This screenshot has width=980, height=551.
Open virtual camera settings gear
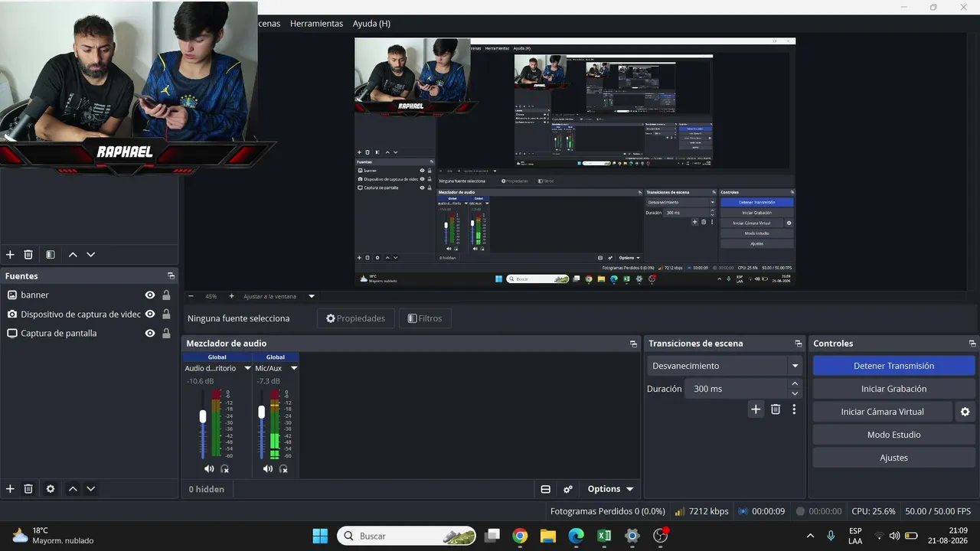pyautogui.click(x=965, y=412)
